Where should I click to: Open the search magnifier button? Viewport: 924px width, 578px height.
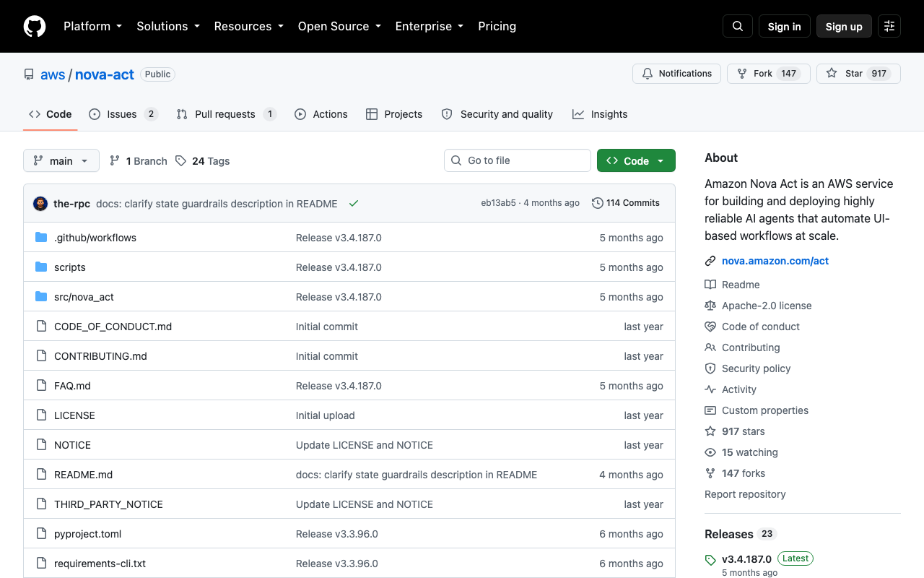pyautogui.click(x=738, y=26)
